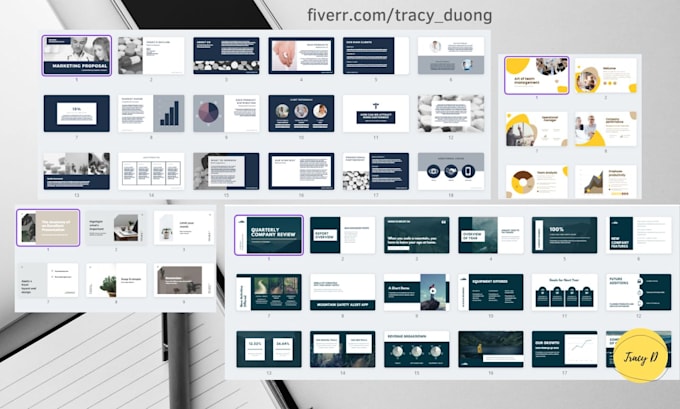The image size is (680, 409).
Task: Open beige deck slide 7 thumbnail
Action: tap(48, 280)
